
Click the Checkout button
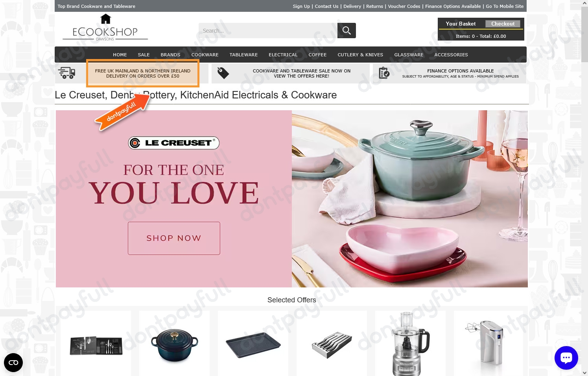(503, 24)
